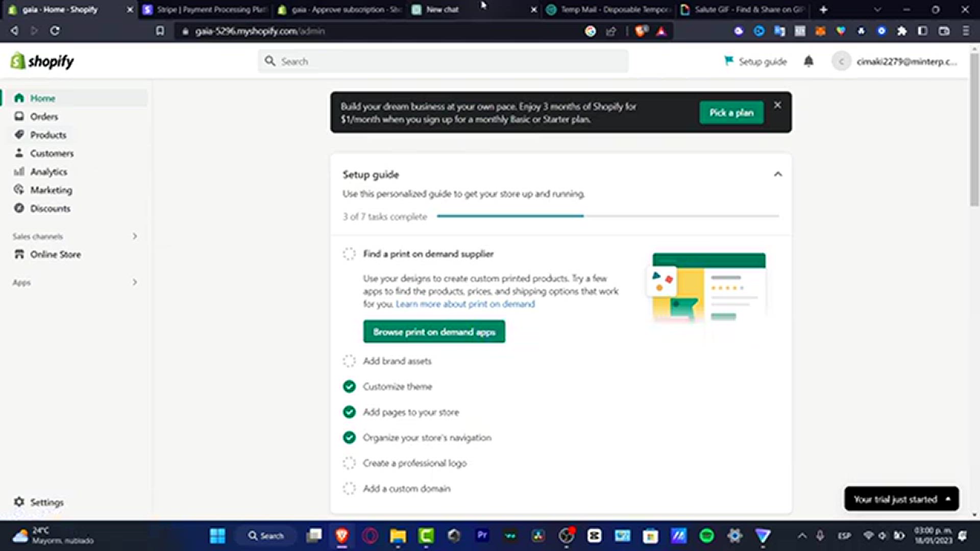Viewport: 980px width, 551px height.
Task: Toggle 'Customize theme' completed checkmark
Action: [349, 387]
